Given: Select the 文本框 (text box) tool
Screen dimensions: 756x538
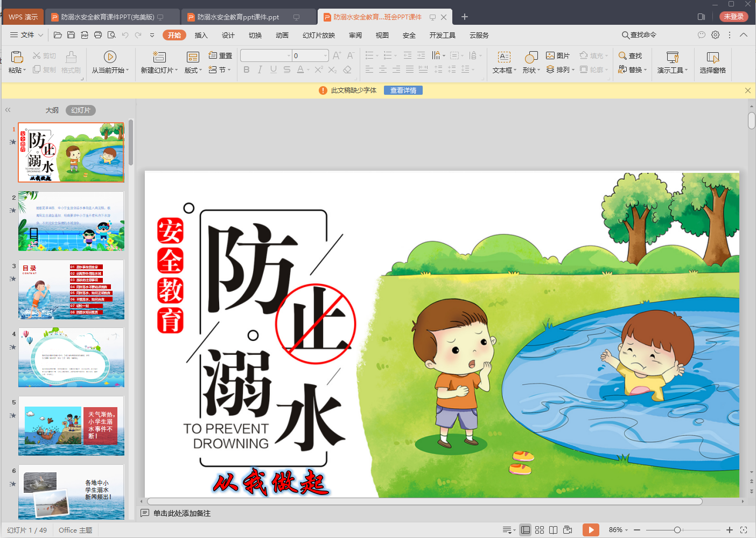Looking at the screenshot, I should point(503,61).
